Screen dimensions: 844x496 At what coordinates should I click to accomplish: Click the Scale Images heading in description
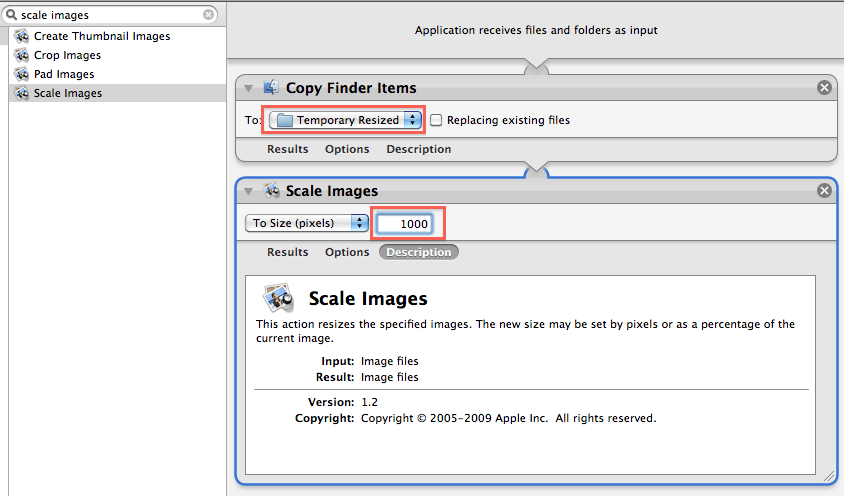(x=368, y=298)
